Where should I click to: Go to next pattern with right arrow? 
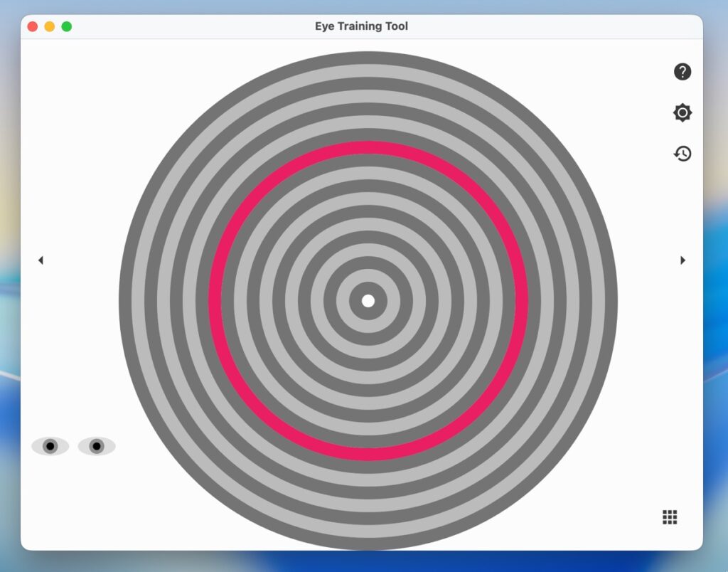tap(682, 260)
